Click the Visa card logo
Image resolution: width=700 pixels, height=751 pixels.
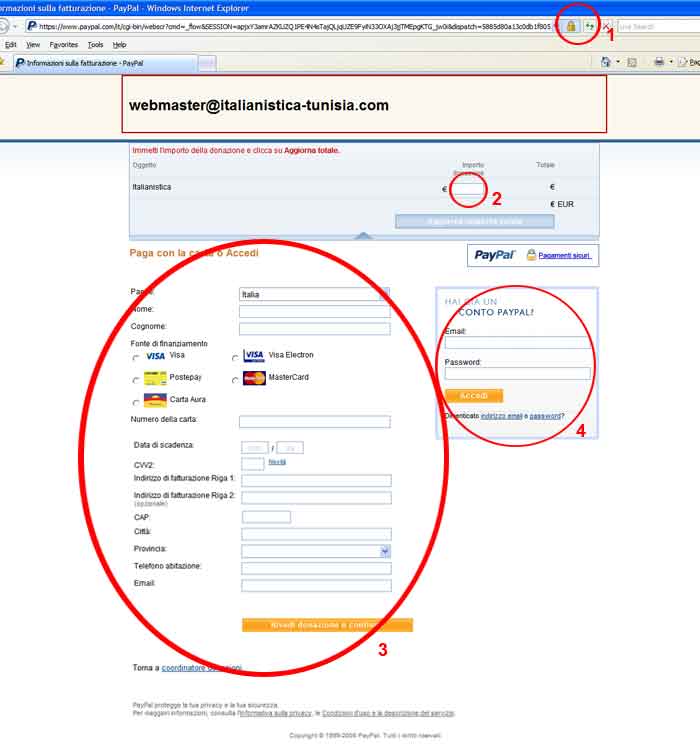(x=155, y=356)
